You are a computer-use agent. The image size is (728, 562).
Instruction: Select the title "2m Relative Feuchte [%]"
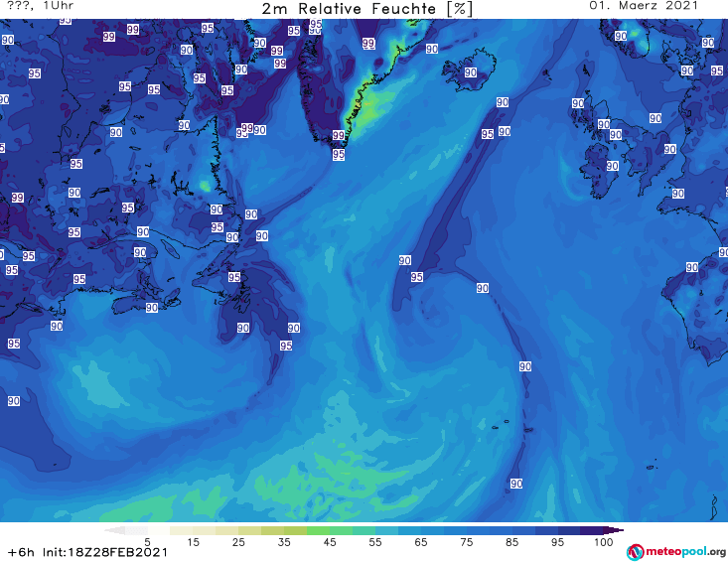366,9
